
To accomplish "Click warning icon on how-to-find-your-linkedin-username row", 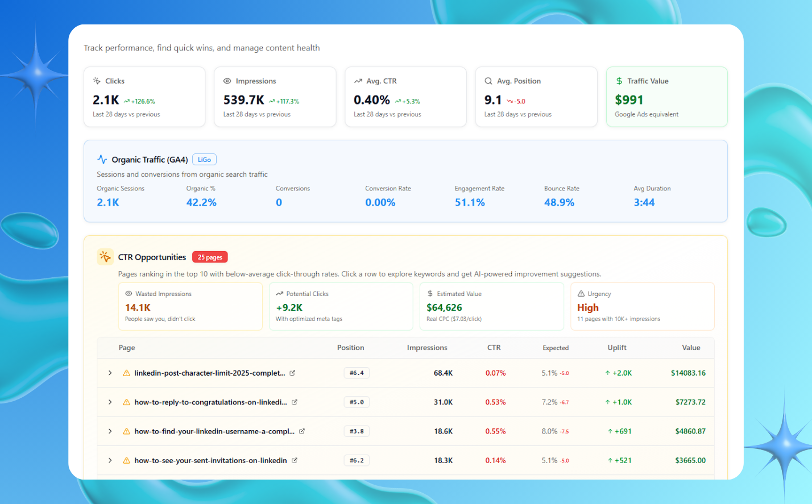I will pyautogui.click(x=126, y=431).
